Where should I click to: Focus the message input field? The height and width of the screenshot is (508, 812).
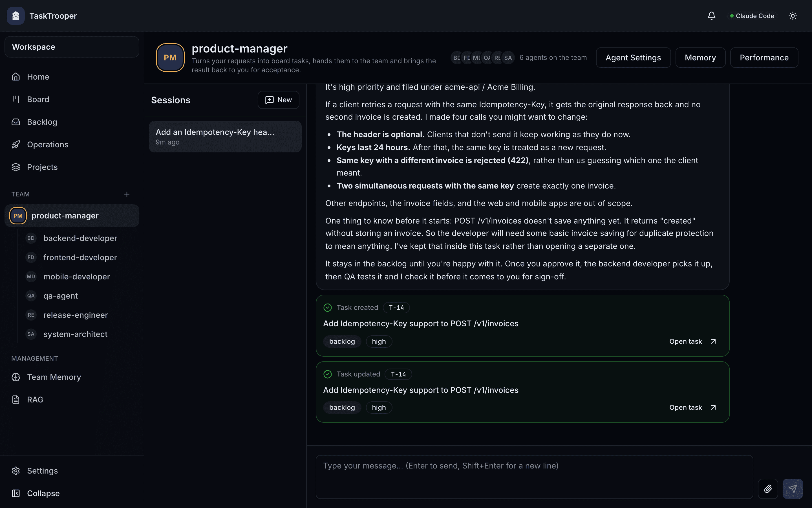click(x=534, y=477)
